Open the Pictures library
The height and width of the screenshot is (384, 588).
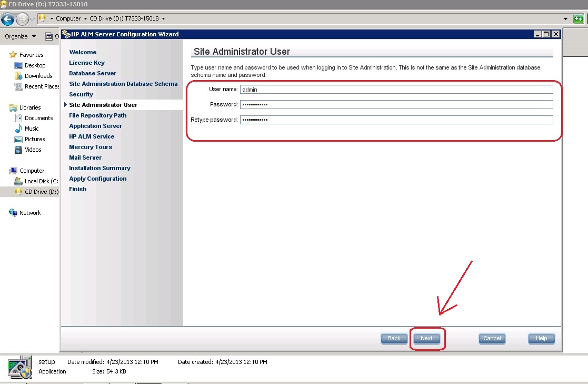tap(35, 139)
